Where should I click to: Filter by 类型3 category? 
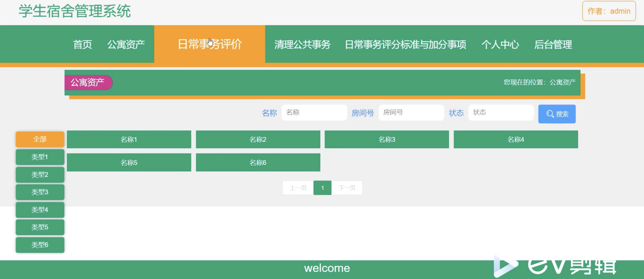[x=40, y=192]
